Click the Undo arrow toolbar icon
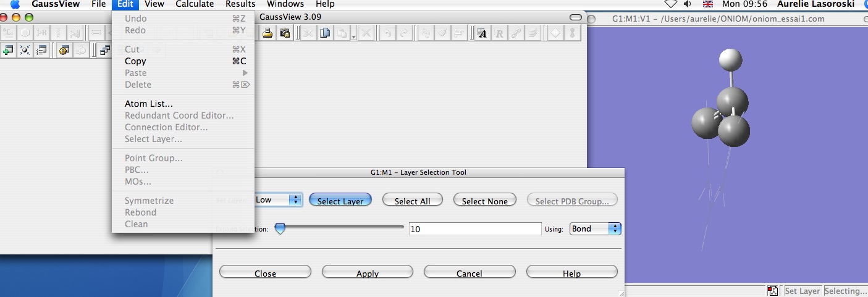The image size is (868, 297). coord(387,33)
